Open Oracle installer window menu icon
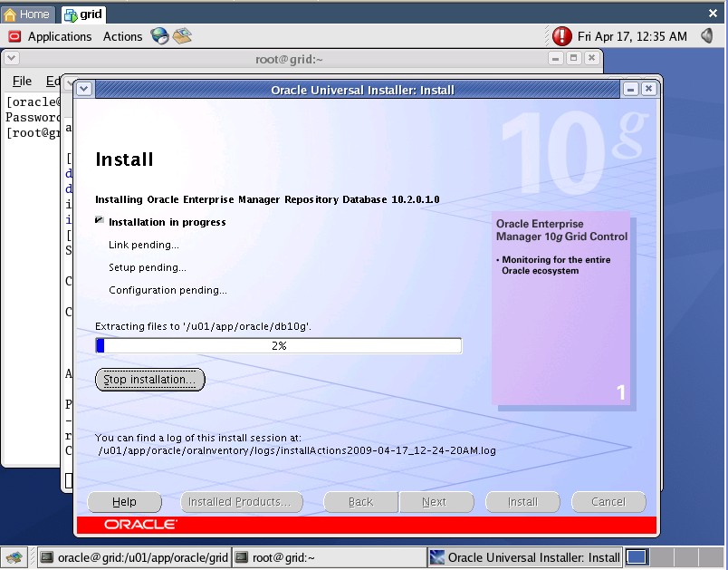This screenshot has height=570, width=728. (x=84, y=89)
